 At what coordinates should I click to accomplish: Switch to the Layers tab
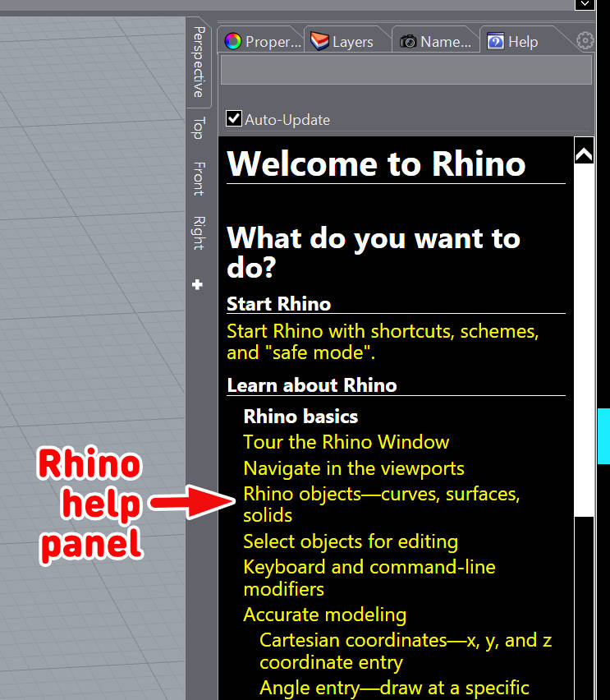tap(346, 42)
